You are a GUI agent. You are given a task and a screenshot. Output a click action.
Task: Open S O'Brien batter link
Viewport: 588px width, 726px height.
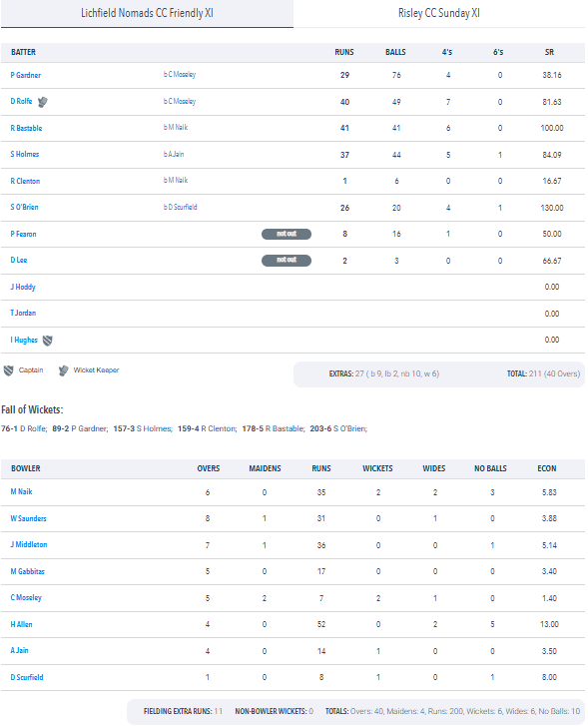[x=24, y=207]
